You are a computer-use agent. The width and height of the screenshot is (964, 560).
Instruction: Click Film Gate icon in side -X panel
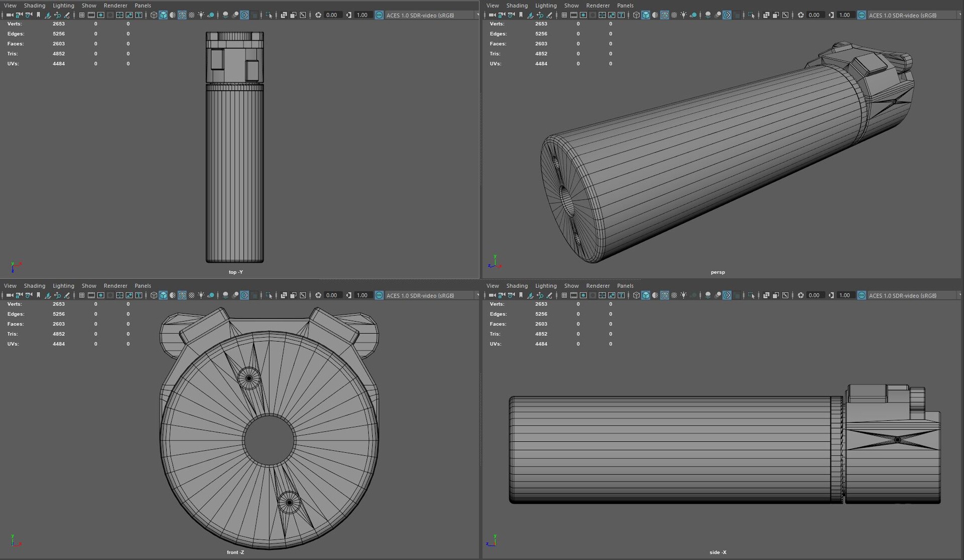tap(573, 295)
